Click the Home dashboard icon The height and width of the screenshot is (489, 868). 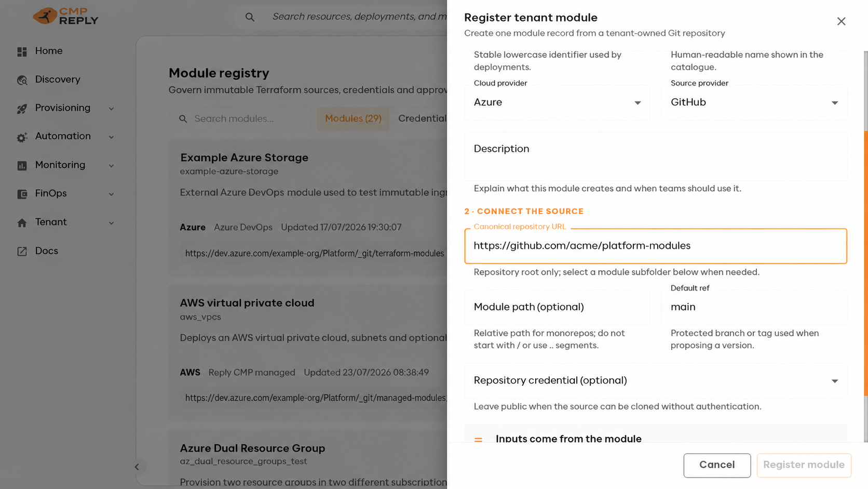coord(22,51)
